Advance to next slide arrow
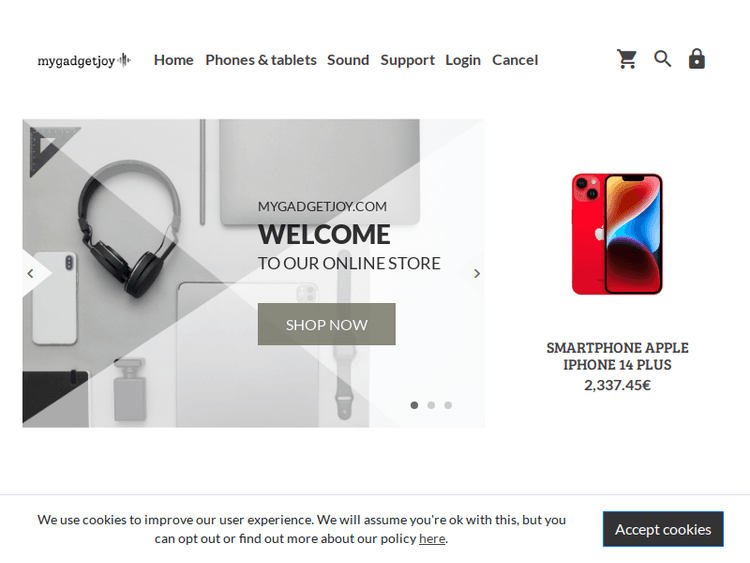The height and width of the screenshot is (563, 750). click(x=476, y=274)
